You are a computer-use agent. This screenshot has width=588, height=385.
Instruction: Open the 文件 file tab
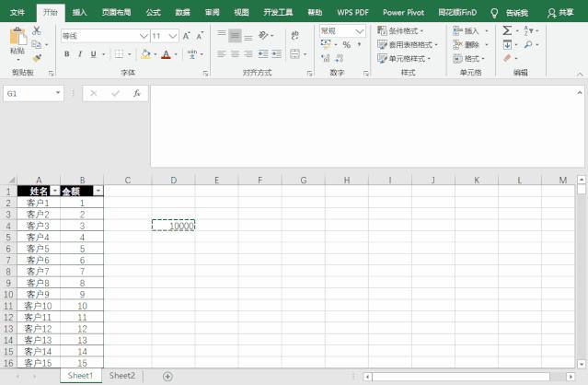point(17,12)
